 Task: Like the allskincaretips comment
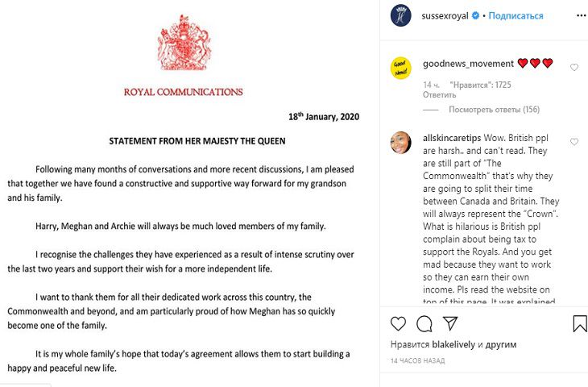tap(574, 142)
